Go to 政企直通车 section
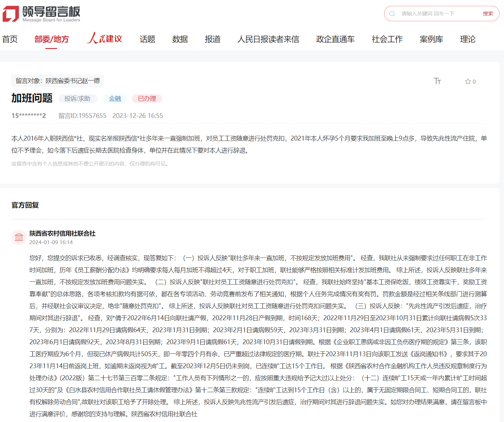 point(335,39)
